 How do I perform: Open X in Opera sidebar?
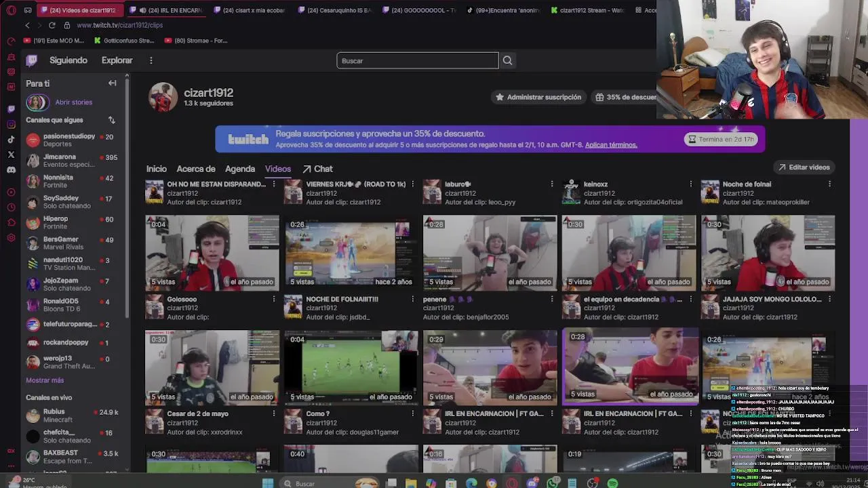11,155
